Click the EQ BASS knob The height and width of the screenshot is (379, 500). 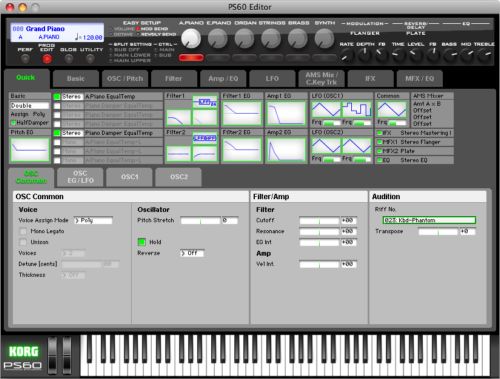tap(450, 55)
